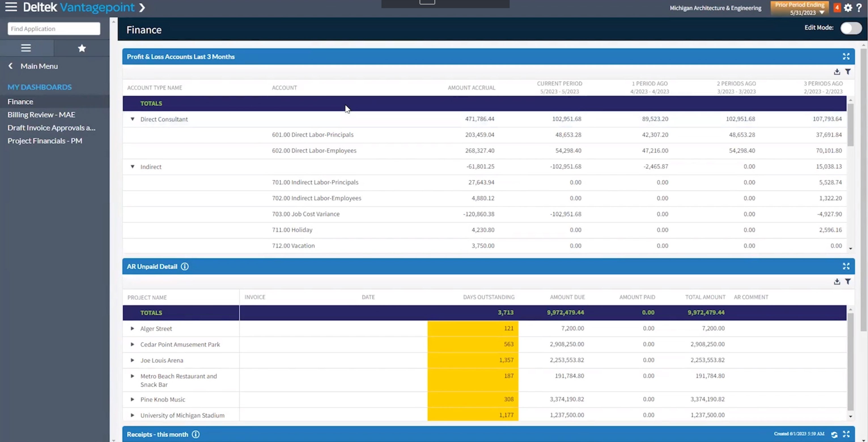
Task: Click the favorites star icon in sidebar
Action: (x=82, y=48)
